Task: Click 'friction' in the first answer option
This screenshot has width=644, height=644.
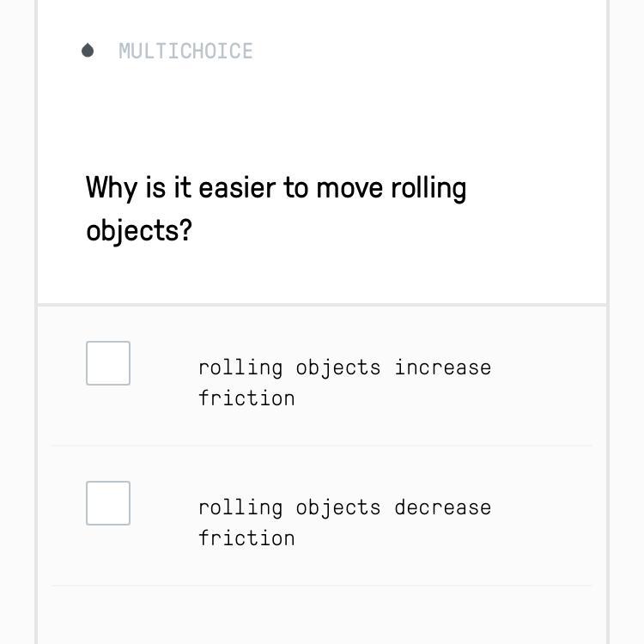Action: click(246, 398)
